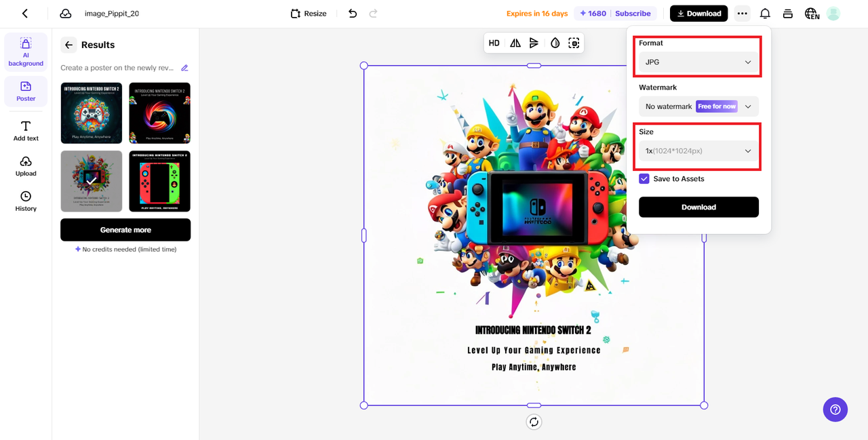Choose the Add text tool
Viewport: 868px width, 440px height.
pos(26,131)
